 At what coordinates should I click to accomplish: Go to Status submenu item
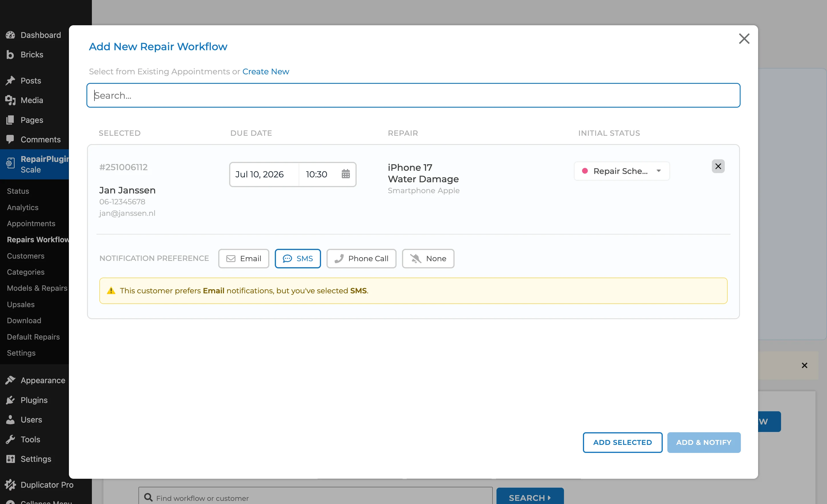click(18, 191)
